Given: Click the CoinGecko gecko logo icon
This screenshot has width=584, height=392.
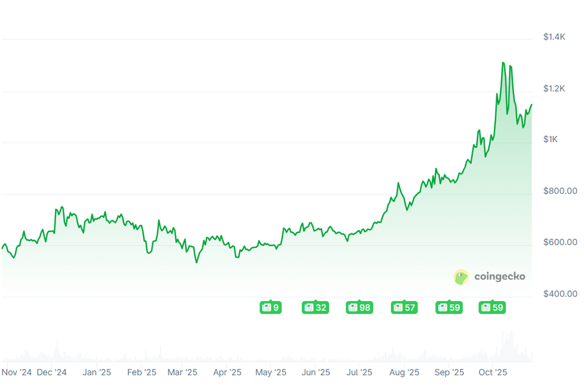Looking at the screenshot, I should pos(461,277).
